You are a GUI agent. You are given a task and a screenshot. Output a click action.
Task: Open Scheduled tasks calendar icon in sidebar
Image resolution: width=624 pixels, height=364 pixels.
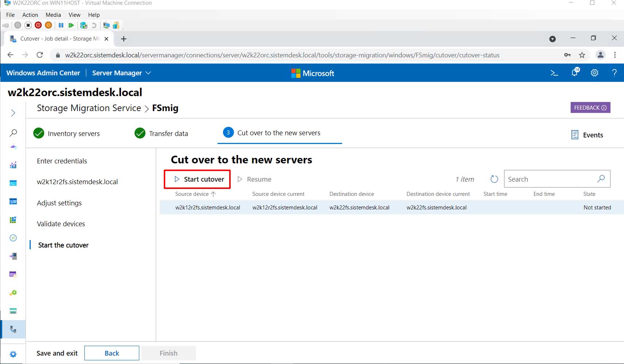tap(13, 274)
